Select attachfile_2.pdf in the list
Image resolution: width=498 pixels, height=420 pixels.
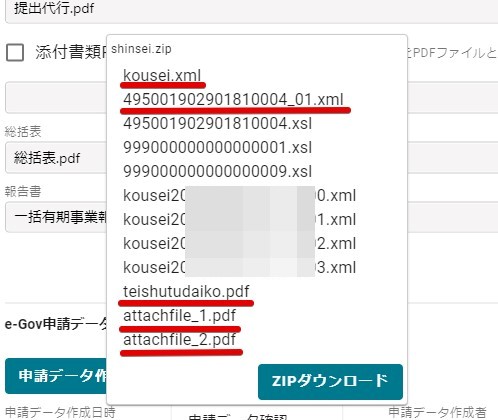(x=180, y=340)
